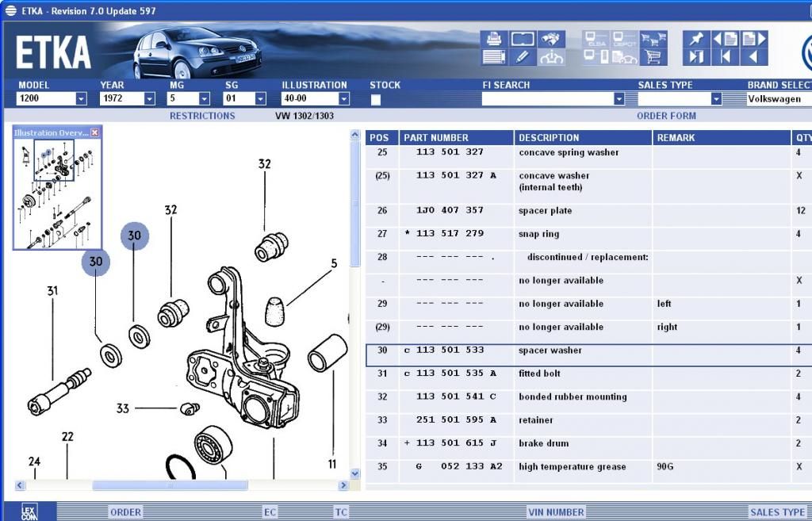
Task: Click callout 11 in the illustration
Action: (x=332, y=464)
